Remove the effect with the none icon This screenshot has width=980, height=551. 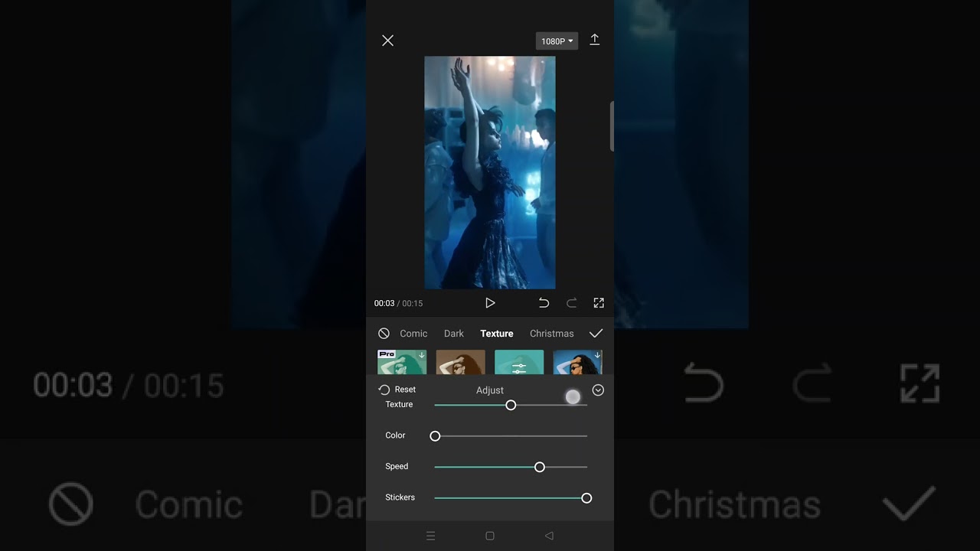point(384,334)
